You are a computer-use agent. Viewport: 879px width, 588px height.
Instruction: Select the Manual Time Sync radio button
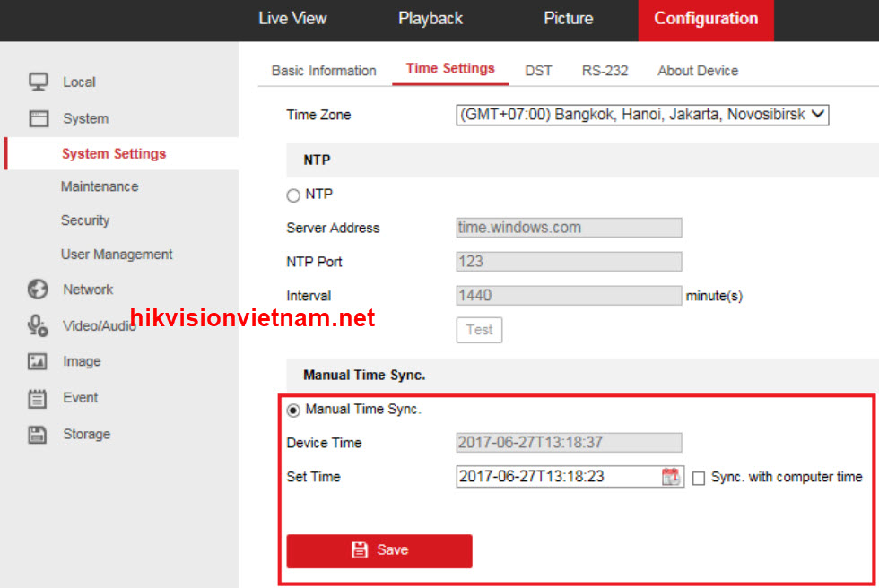293,408
